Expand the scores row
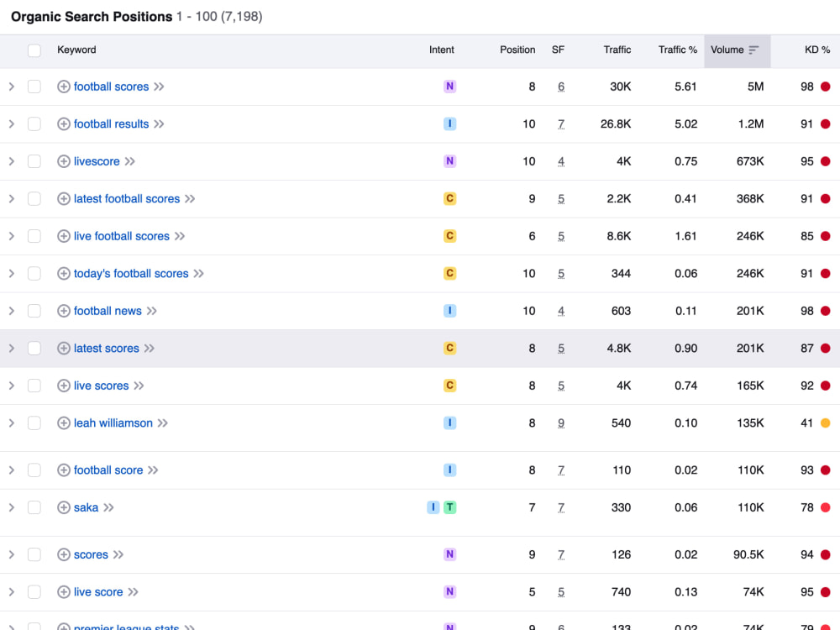Image resolution: width=840 pixels, height=630 pixels. [x=11, y=554]
